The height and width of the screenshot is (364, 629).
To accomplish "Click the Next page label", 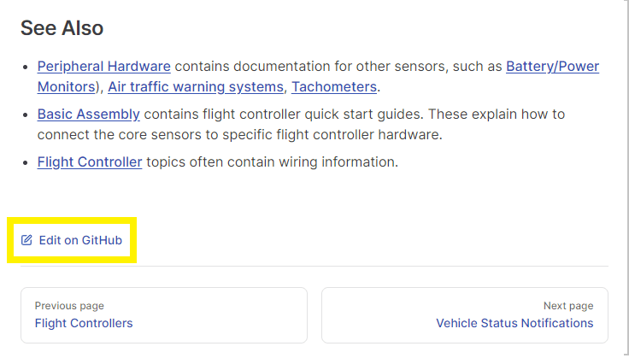I will (x=568, y=306).
